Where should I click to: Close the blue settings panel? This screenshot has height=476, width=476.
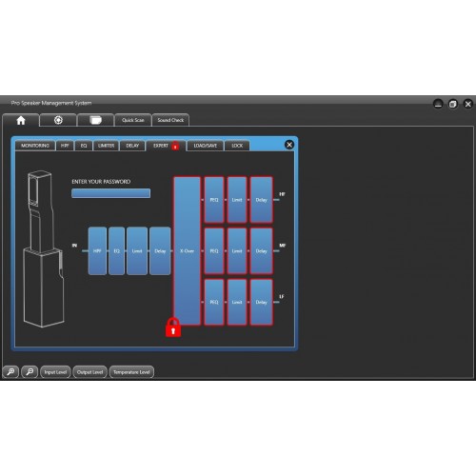pyautogui.click(x=289, y=145)
